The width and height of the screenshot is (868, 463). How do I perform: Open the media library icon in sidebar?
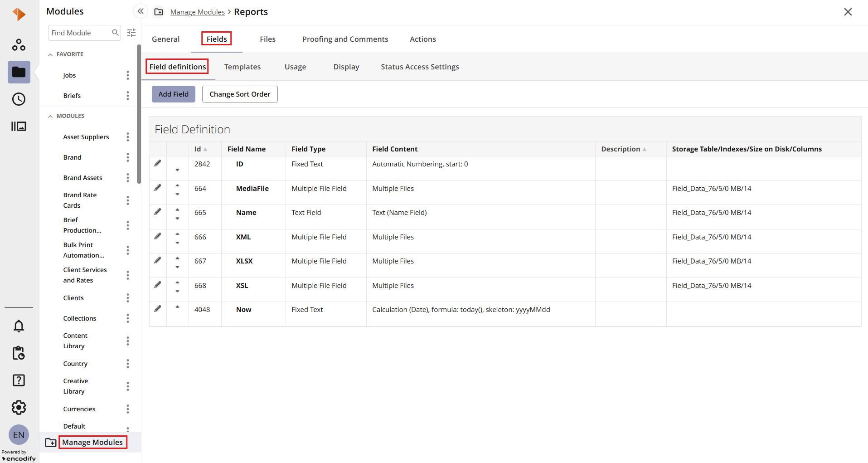click(x=19, y=126)
